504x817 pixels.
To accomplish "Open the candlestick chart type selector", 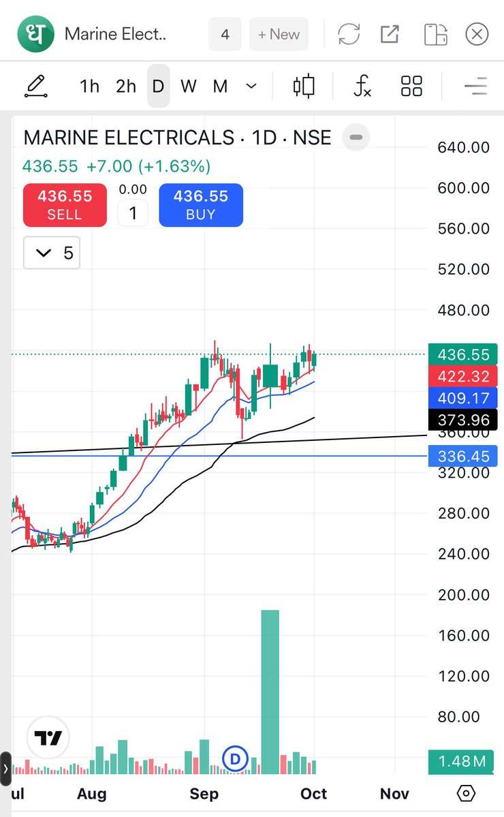I will (x=304, y=86).
